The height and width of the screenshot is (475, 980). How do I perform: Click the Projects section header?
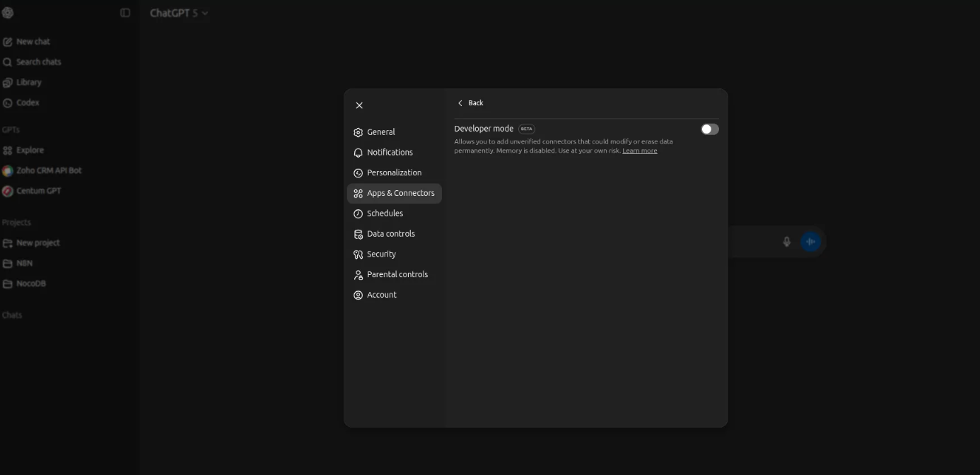[x=16, y=223]
